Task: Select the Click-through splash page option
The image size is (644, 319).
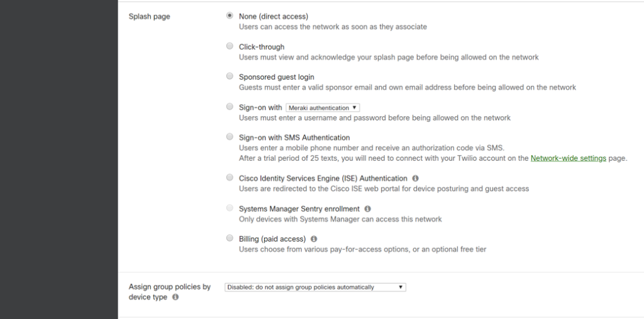Action: [x=230, y=46]
